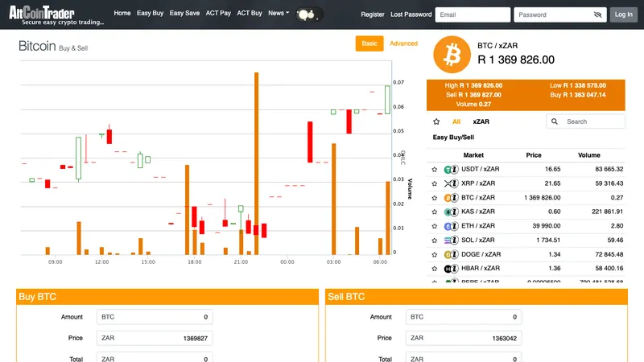Favorite the USDT / xZAR market star
644x362 pixels.
coord(435,169)
